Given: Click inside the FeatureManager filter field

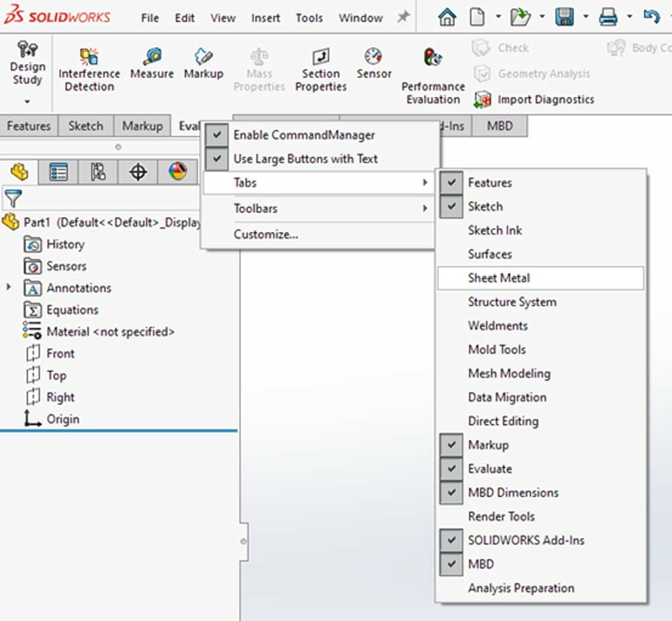Looking at the screenshot, I should pos(101,198).
